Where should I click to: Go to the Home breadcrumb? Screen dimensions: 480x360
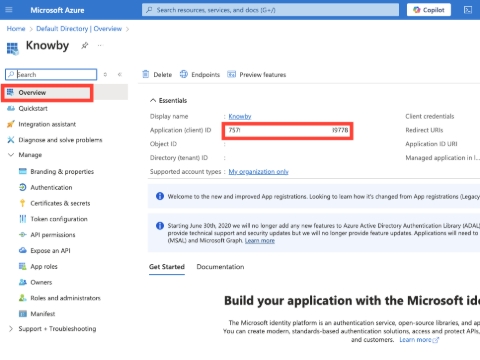16,29
